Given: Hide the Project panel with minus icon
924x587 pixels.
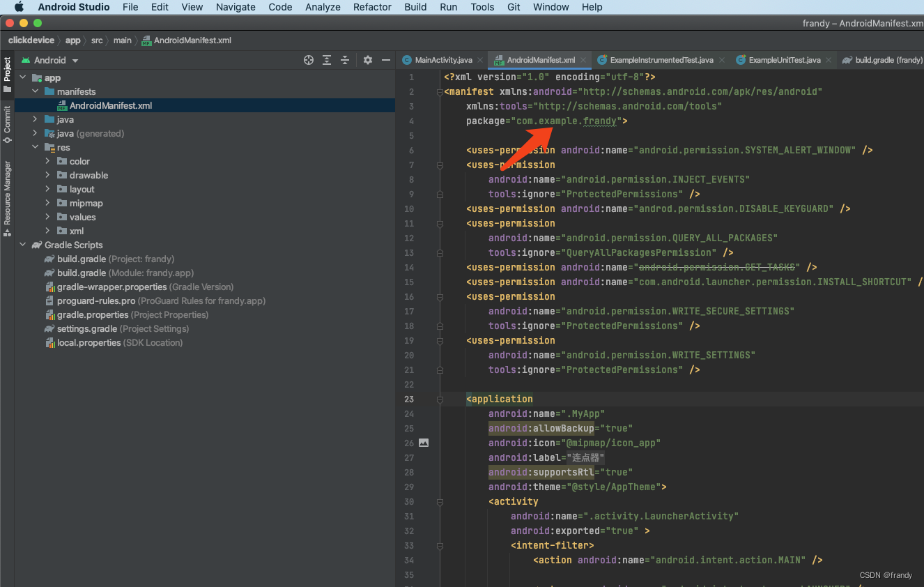Looking at the screenshot, I should tap(386, 61).
